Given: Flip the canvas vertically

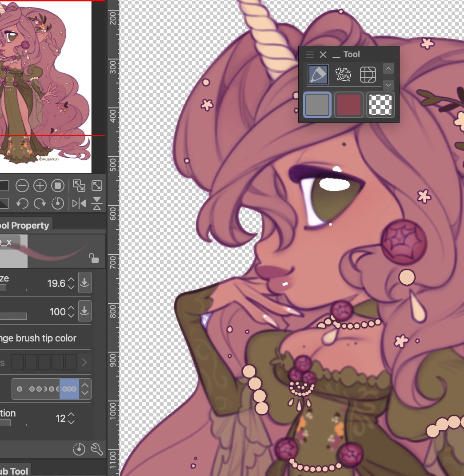Looking at the screenshot, I should pos(97,203).
